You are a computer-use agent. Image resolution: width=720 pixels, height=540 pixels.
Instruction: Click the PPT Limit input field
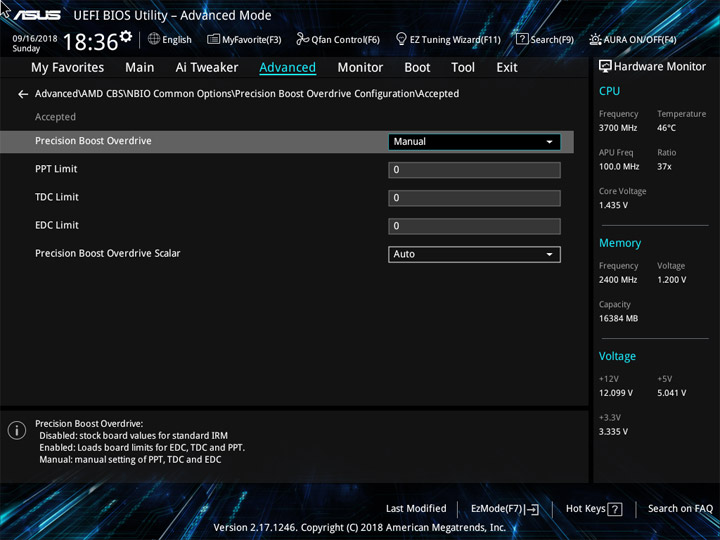(x=474, y=170)
